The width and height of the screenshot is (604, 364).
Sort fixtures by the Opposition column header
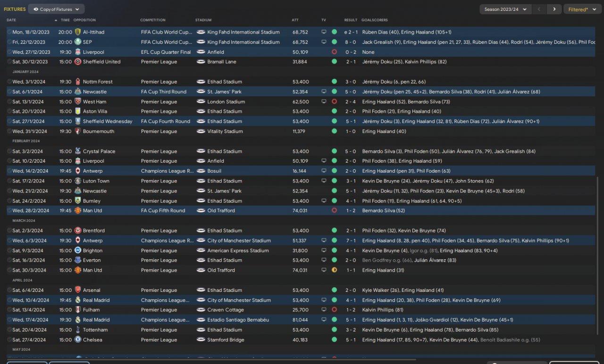coord(84,20)
